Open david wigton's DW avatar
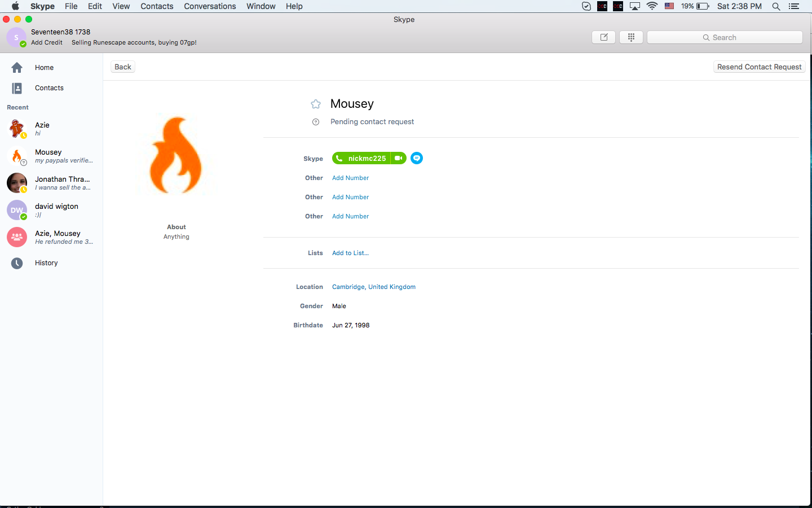The image size is (812, 508). tap(17, 210)
